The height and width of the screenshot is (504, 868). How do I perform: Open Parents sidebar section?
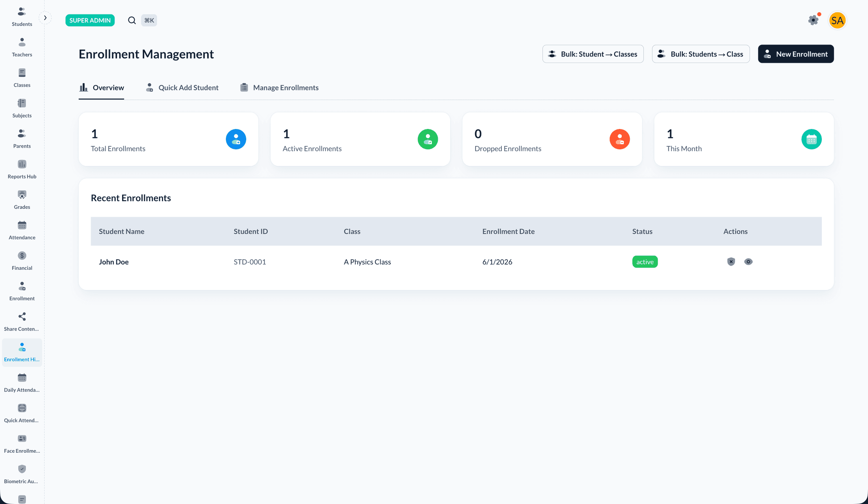[22, 139]
